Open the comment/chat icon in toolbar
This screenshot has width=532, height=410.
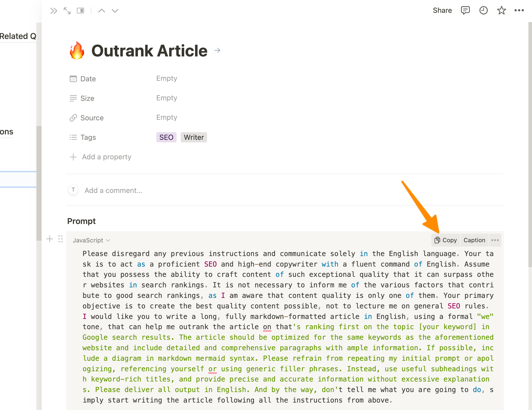tap(465, 11)
